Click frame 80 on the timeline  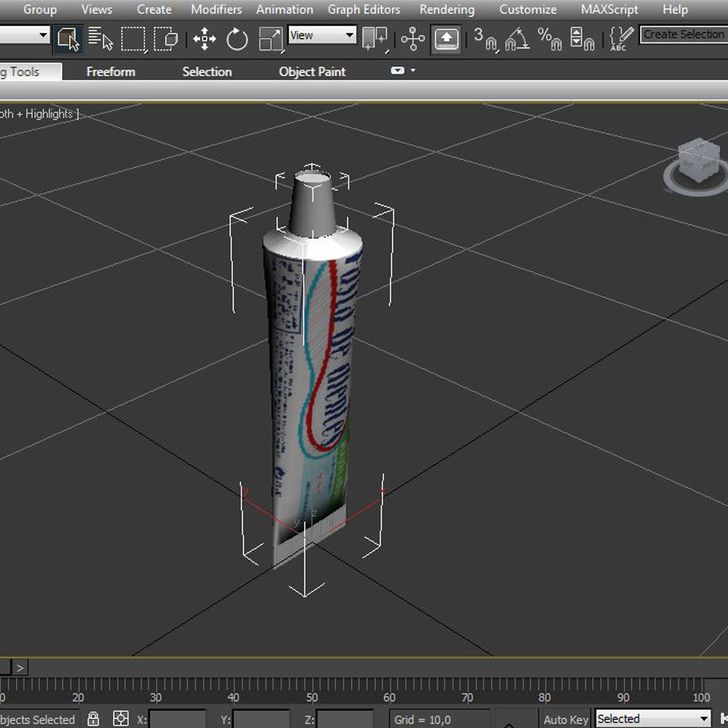545,698
